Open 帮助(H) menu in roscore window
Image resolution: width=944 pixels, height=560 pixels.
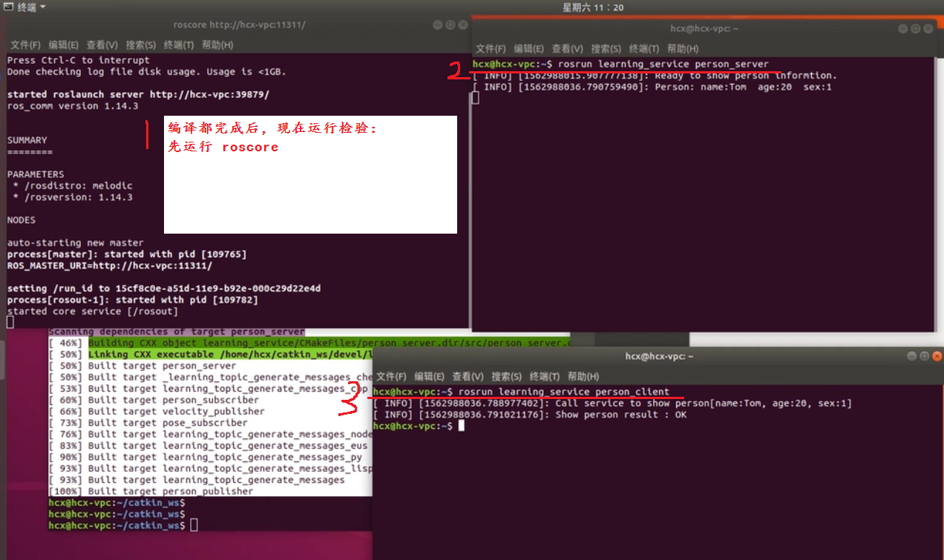[217, 45]
